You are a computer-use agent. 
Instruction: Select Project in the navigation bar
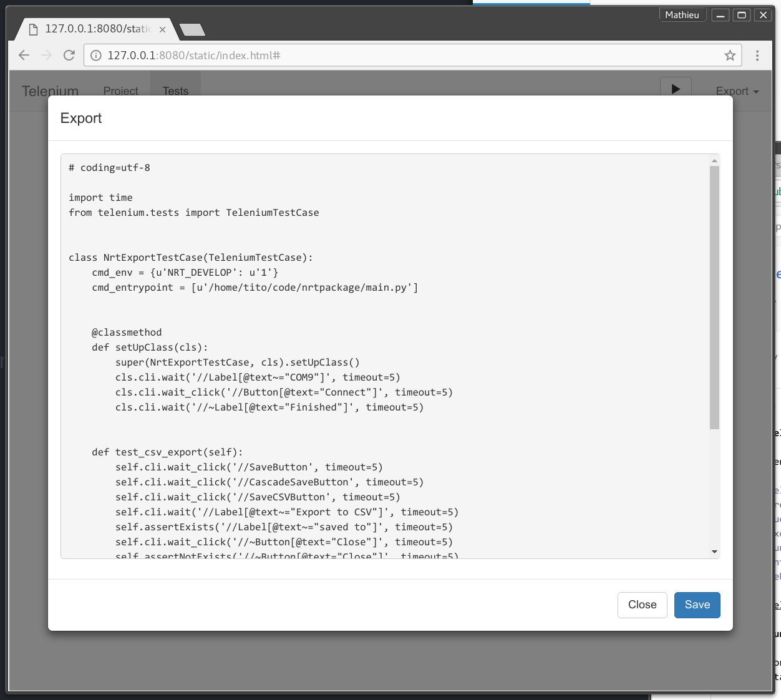click(120, 91)
